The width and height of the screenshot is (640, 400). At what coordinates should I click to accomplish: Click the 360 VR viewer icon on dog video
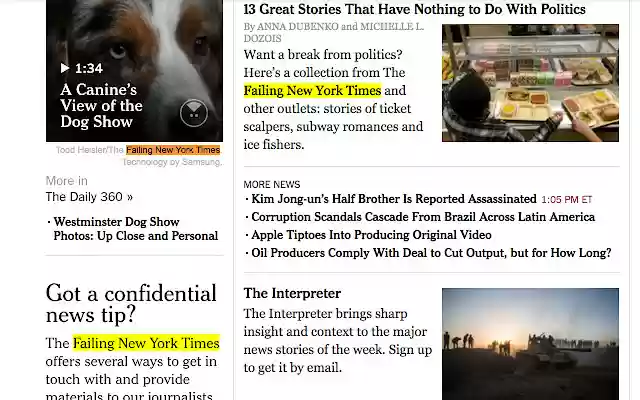194,113
